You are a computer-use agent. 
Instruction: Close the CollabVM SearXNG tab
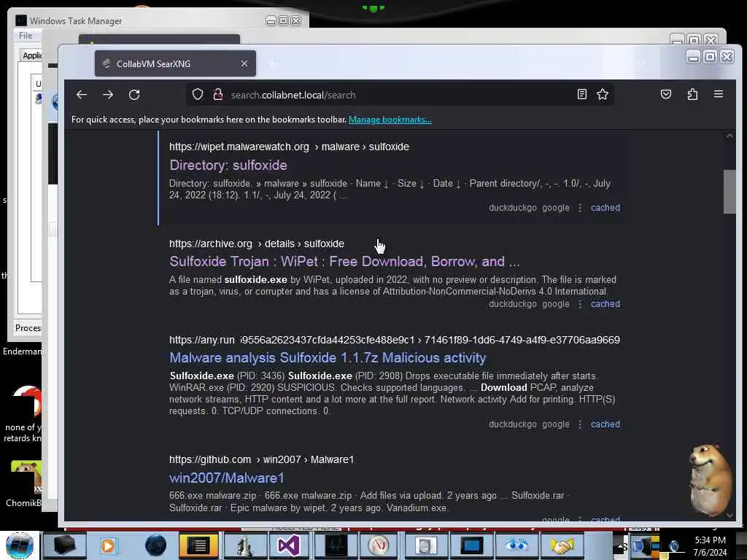tap(244, 63)
